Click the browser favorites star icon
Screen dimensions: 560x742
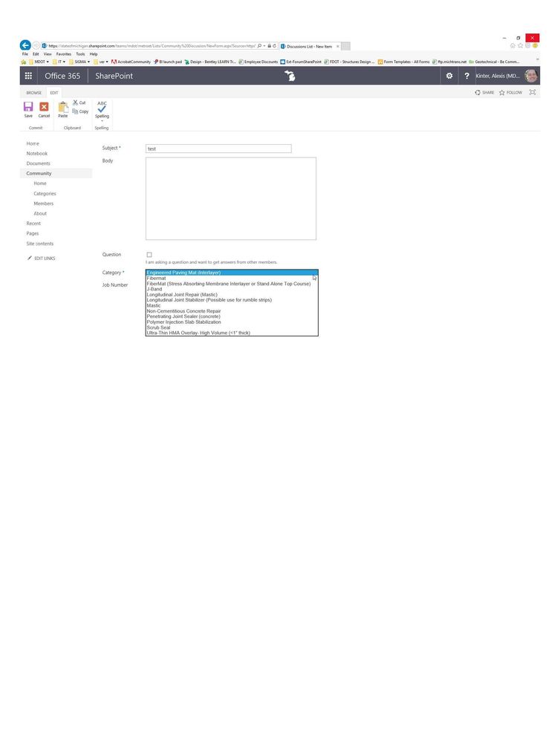[x=520, y=46]
